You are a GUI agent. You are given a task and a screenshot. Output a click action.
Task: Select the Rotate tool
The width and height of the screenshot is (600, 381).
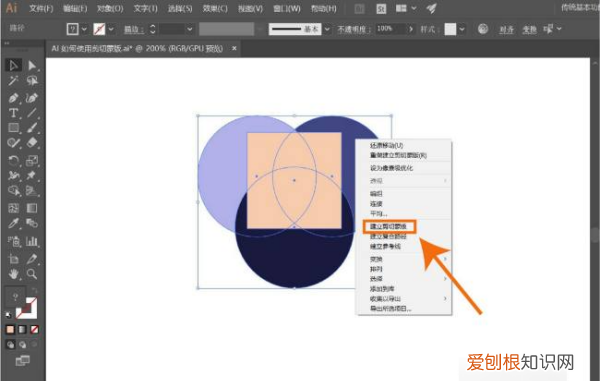(13, 160)
